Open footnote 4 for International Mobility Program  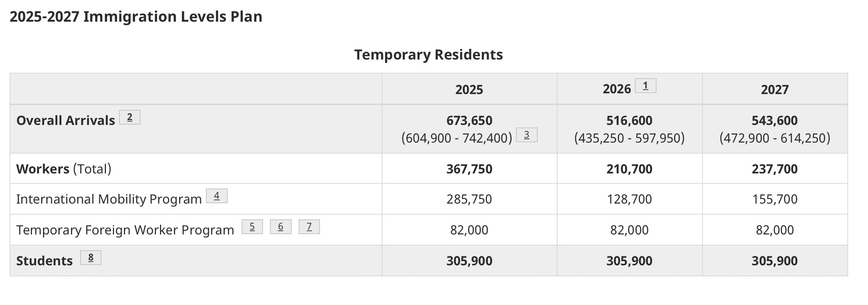pos(217,196)
